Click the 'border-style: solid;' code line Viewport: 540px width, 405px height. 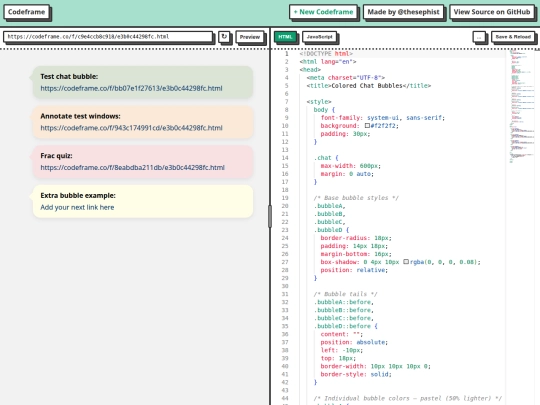pyautogui.click(x=356, y=374)
